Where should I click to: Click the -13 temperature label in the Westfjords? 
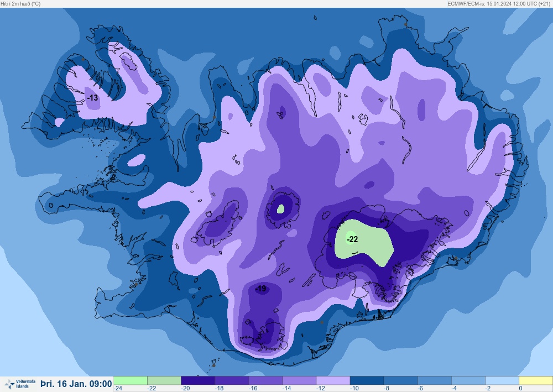click(92, 98)
